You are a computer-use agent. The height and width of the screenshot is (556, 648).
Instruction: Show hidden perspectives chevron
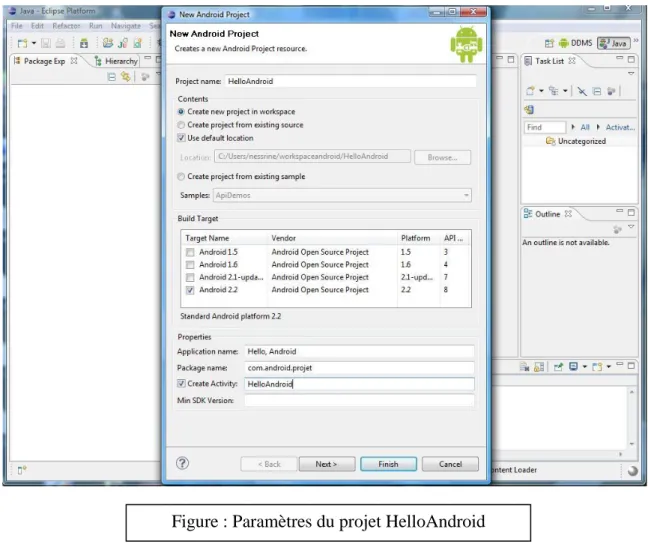pyautogui.click(x=636, y=41)
